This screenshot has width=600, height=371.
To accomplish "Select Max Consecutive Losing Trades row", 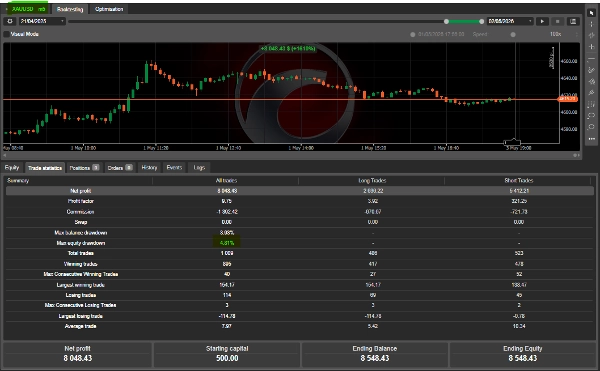I will click(299, 305).
